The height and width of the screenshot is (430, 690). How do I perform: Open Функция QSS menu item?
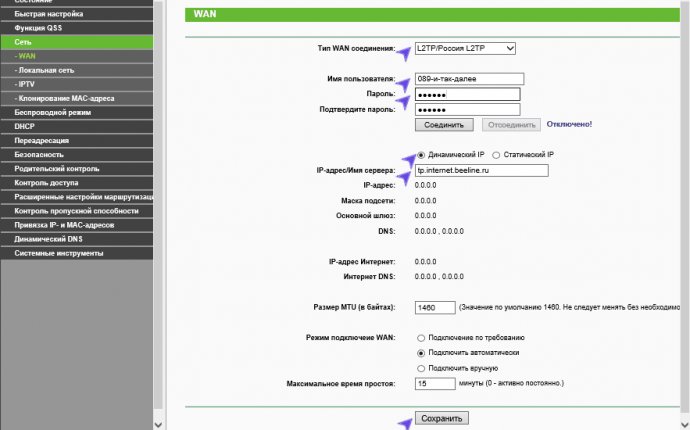coord(77,28)
